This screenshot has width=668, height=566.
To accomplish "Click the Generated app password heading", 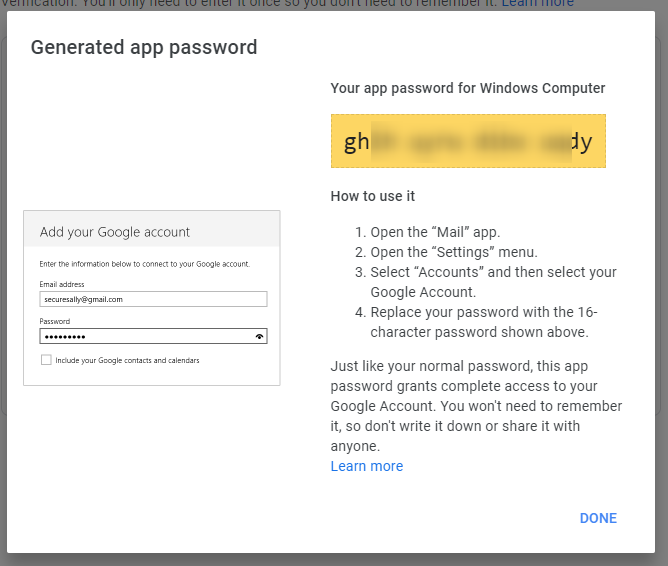I will click(144, 47).
